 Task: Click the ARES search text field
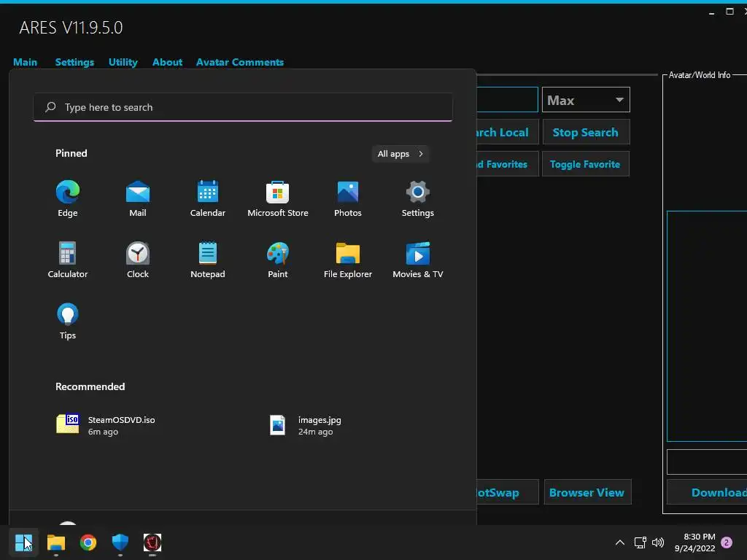coord(508,99)
